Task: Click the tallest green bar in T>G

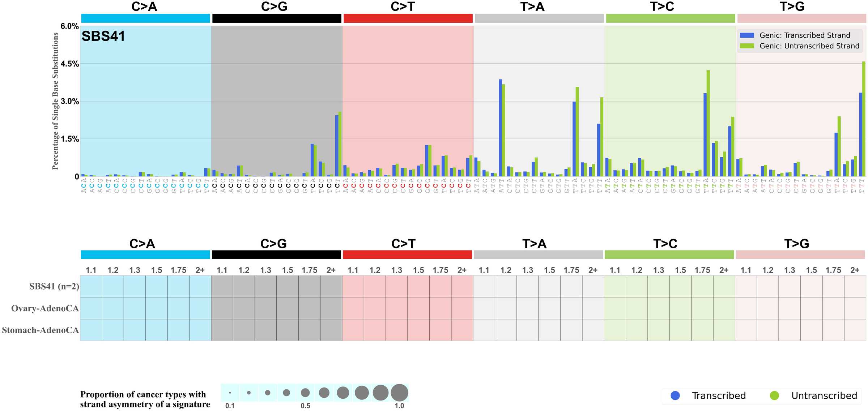Action: 864,119
